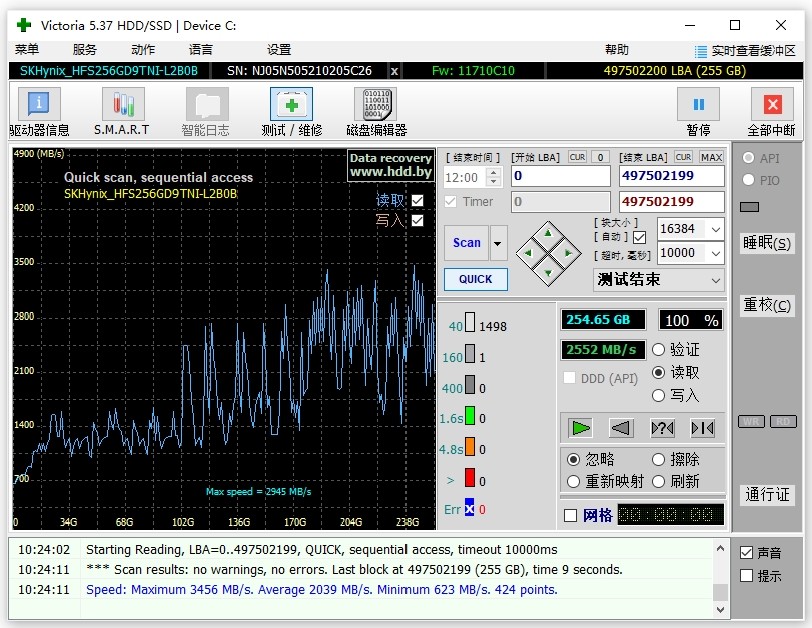Image resolution: width=812 pixels, height=628 pixels.
Task: Select the 验证 verify radio button
Action: pyautogui.click(x=659, y=350)
